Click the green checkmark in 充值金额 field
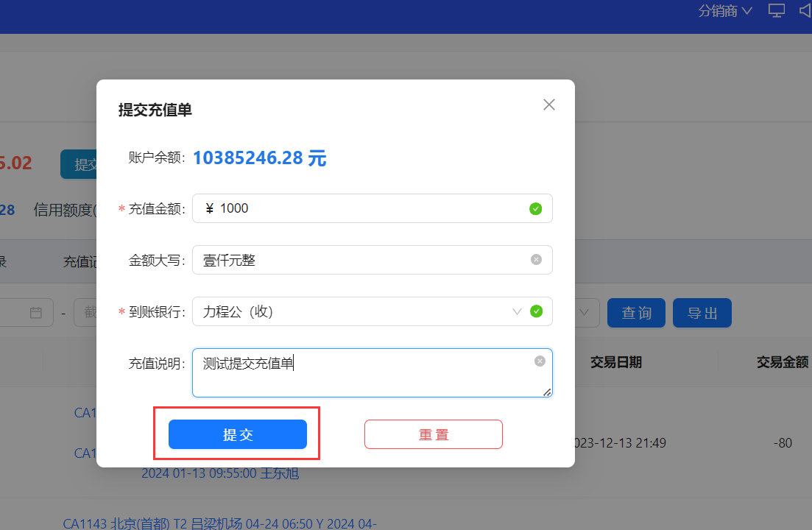 (x=536, y=208)
